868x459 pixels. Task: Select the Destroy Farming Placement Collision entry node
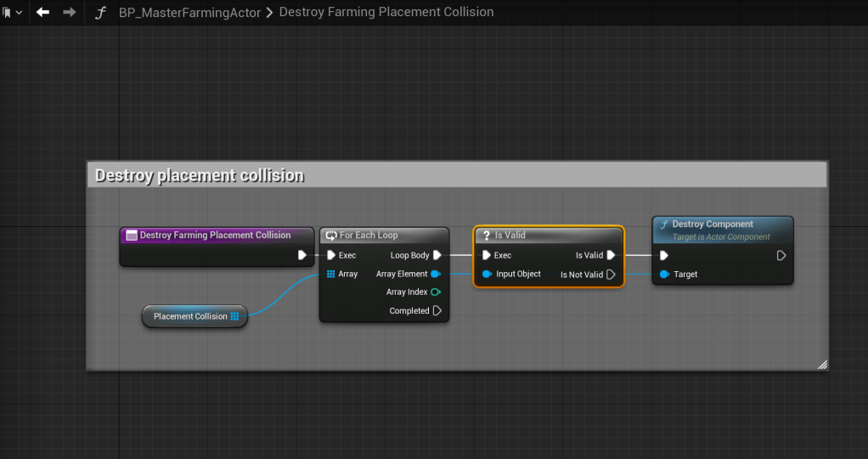click(x=215, y=235)
